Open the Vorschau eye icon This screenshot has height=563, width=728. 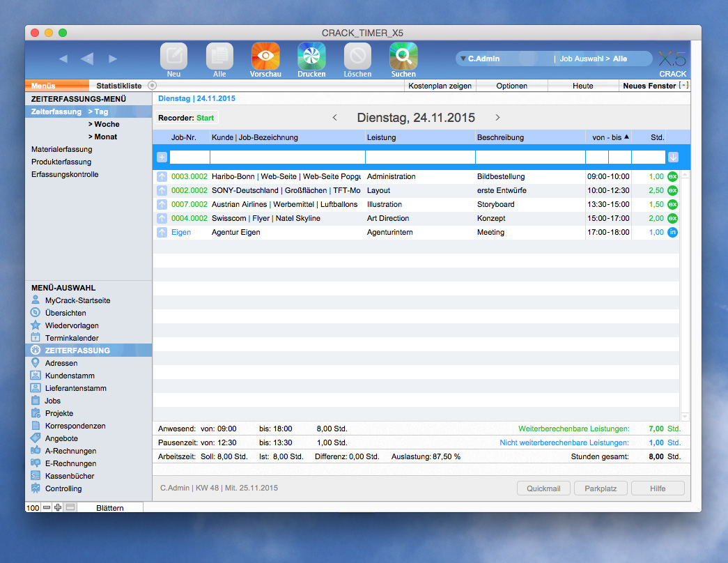pos(265,56)
